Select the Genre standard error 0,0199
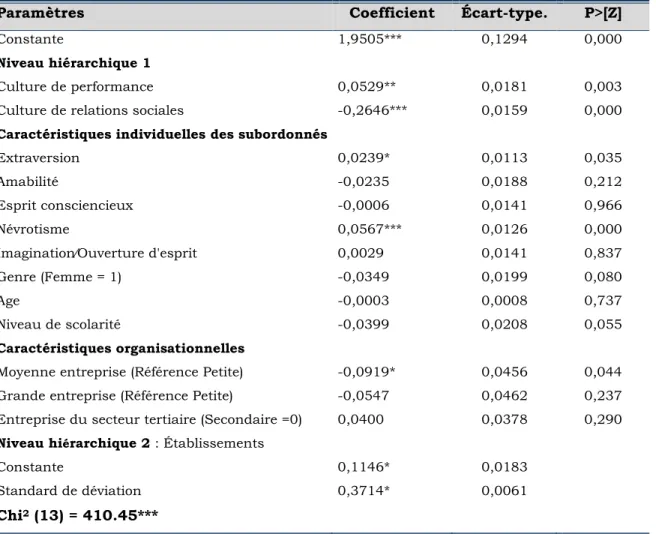Screen dimensions: 656x534 504,277
